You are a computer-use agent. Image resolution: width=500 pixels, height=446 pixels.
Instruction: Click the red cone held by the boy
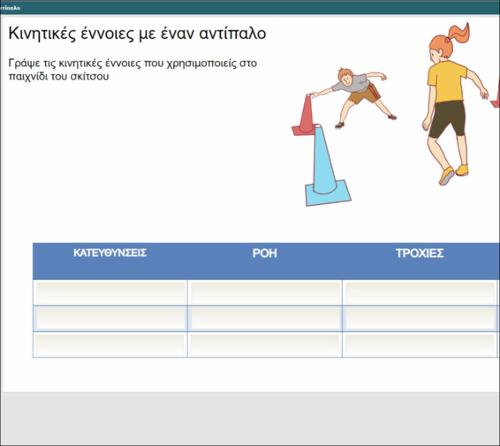(306, 115)
